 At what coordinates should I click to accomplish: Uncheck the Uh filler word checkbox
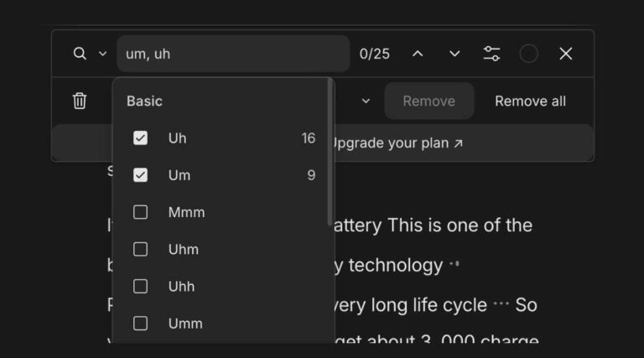(141, 138)
